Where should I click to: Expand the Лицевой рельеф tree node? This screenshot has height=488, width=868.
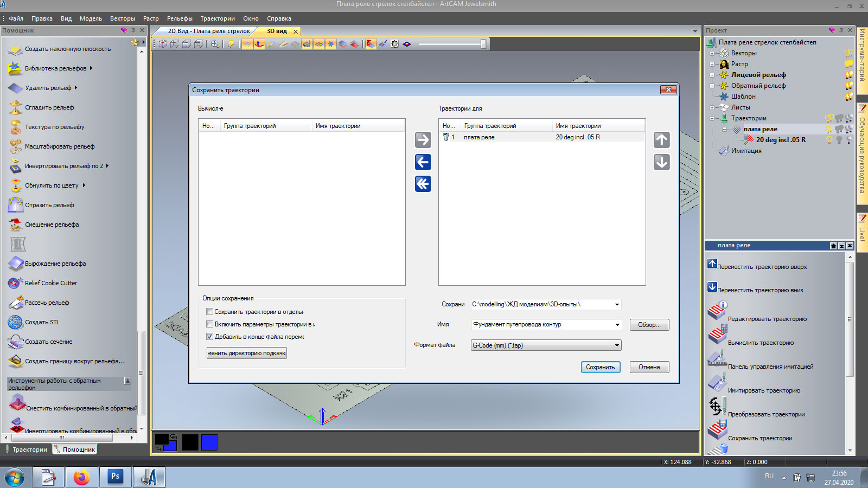pyautogui.click(x=712, y=75)
